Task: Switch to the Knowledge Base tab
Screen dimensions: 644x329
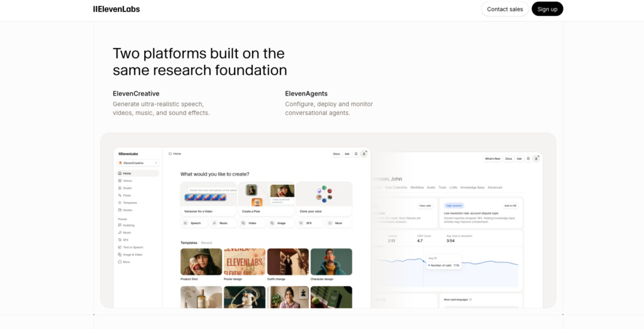Action: click(472, 187)
